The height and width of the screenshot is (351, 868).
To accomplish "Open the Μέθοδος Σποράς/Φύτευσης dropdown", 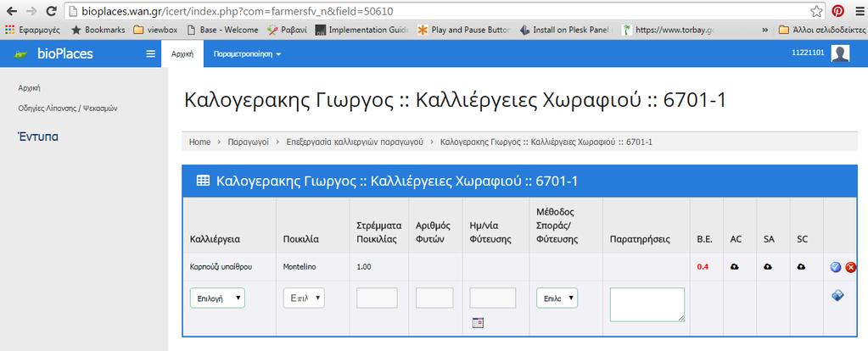I will (557, 298).
